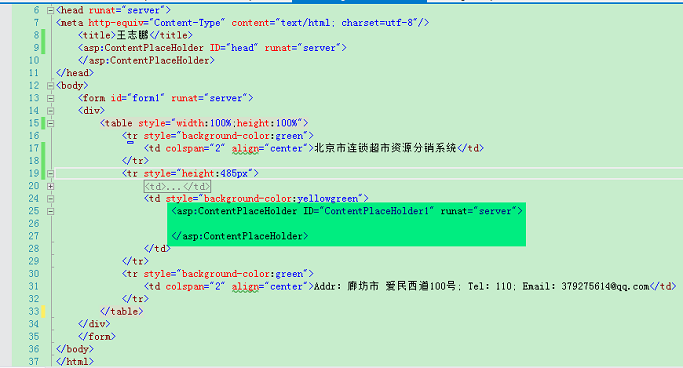Collapse the div block at line 14
Screen dimensions: 683x368
50,111
